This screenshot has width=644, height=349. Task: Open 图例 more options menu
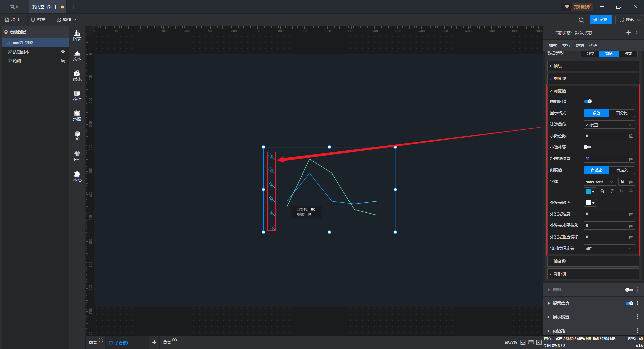click(638, 289)
